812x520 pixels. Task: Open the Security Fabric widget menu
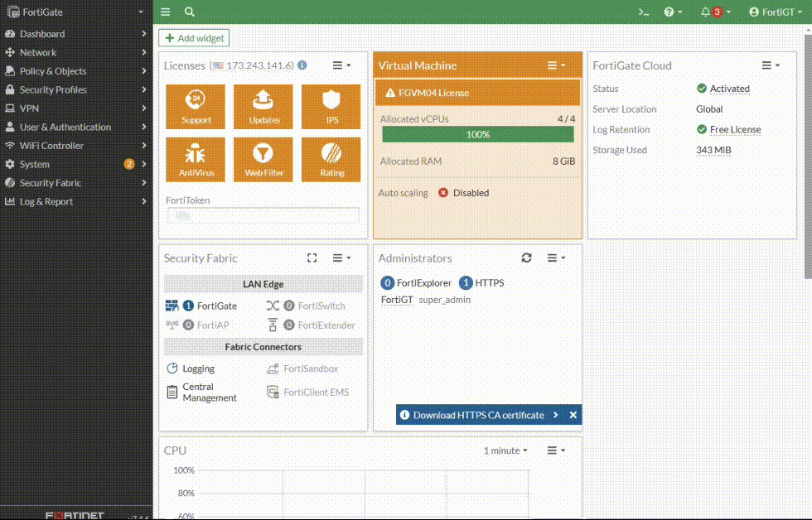341,258
